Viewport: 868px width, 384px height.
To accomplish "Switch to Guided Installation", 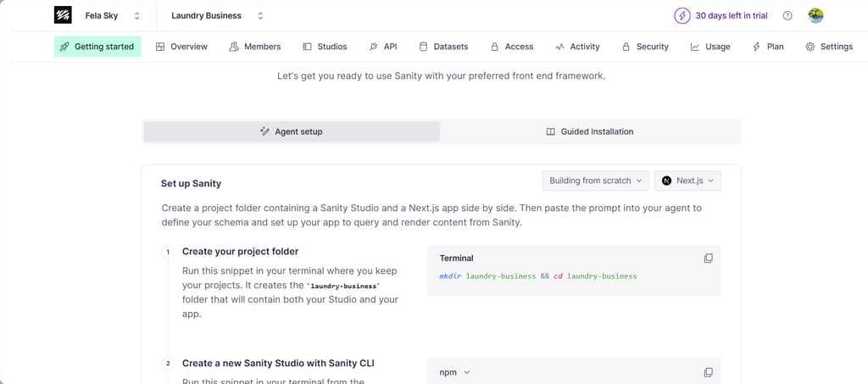I will pyautogui.click(x=590, y=131).
